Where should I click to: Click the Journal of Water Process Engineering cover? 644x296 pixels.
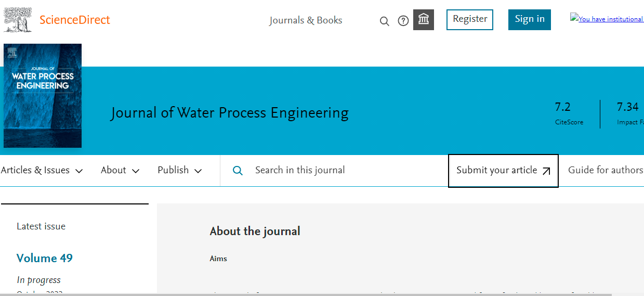43,96
